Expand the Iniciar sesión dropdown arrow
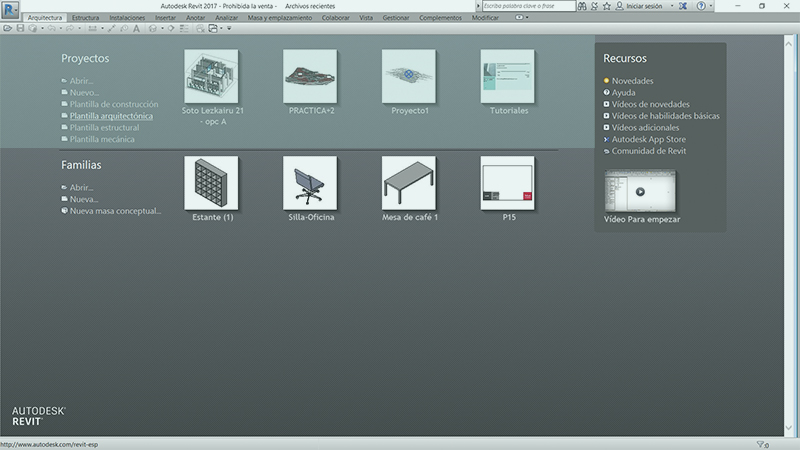Image resolution: width=800 pixels, height=450 pixels. tap(672, 6)
